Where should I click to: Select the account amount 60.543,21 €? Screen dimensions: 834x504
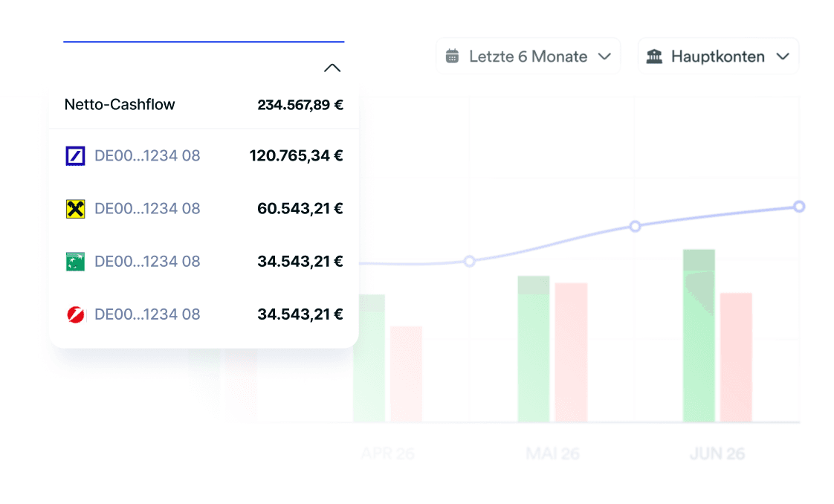[300, 208]
